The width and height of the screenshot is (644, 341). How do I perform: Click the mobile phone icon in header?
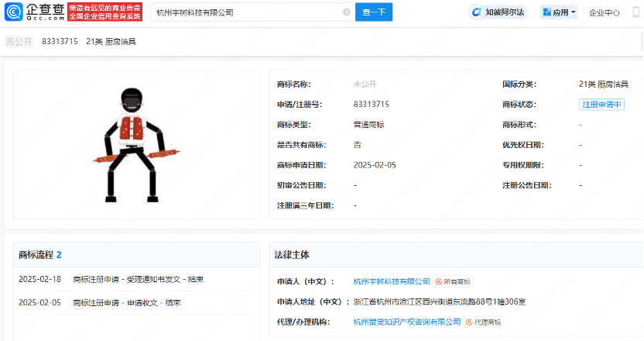pos(636,12)
